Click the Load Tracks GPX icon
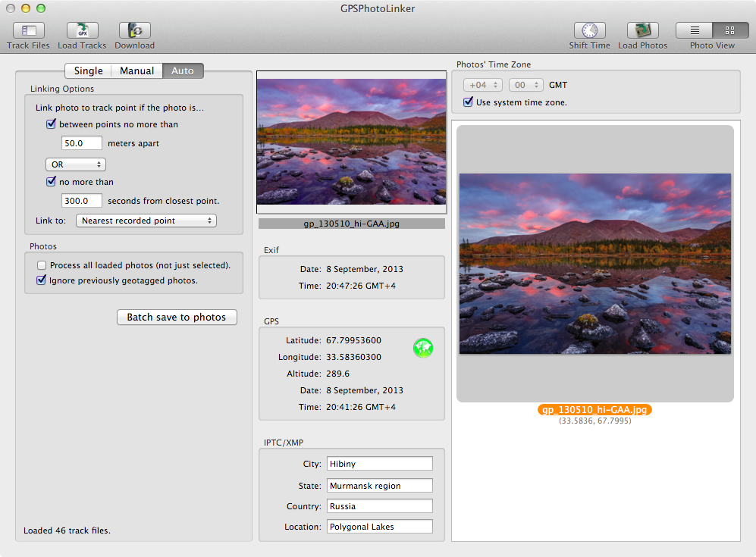The image size is (756, 557). coord(83,30)
